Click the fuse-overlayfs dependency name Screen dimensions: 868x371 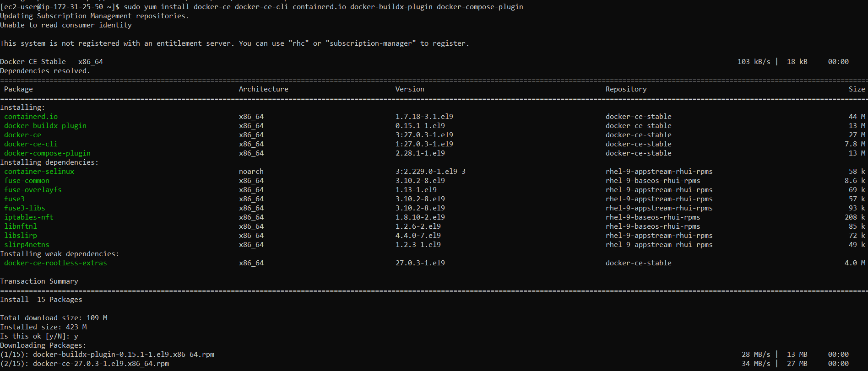[33, 190]
